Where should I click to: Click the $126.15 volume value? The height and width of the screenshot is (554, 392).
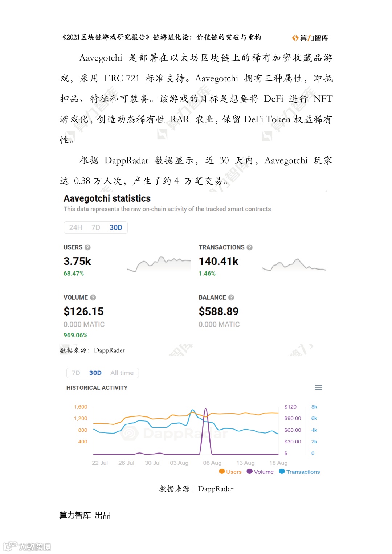pyautogui.click(x=83, y=312)
